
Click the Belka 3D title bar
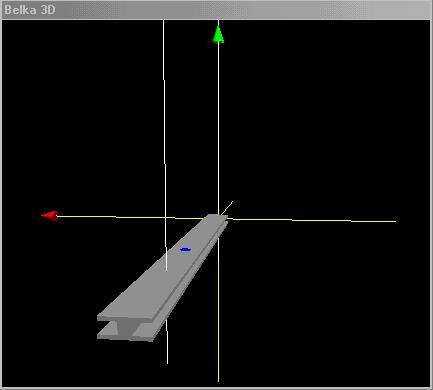216,10
